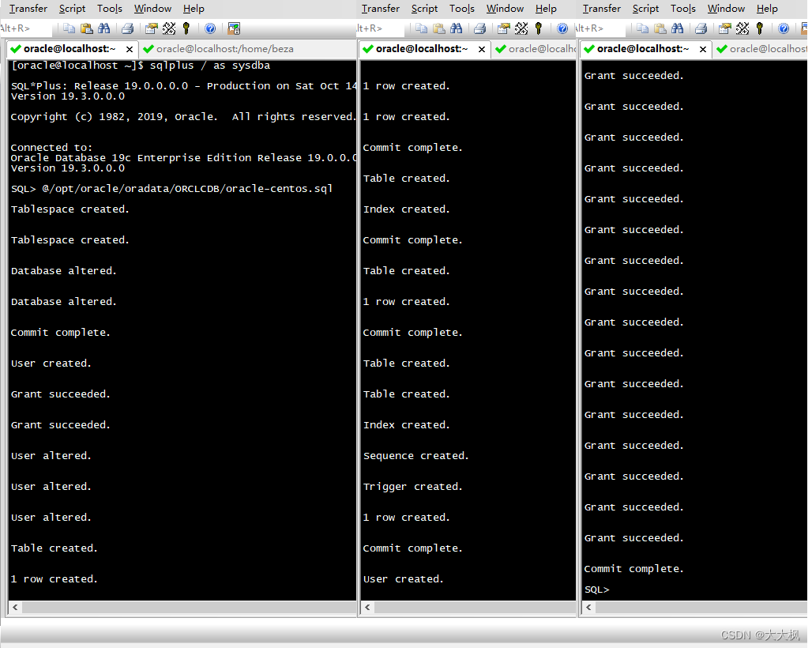Open Help icon in left window toolbar
Image resolution: width=812 pixels, height=648 pixels.
(210, 28)
